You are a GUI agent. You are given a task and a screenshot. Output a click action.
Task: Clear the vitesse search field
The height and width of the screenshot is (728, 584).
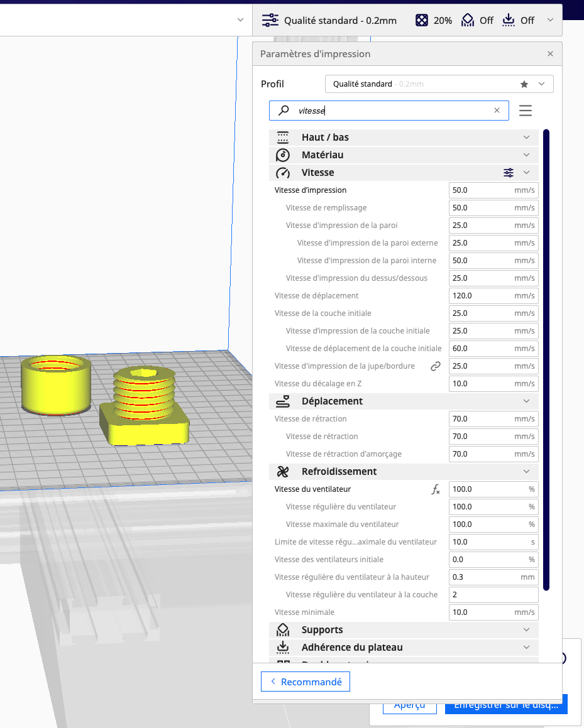coord(497,111)
